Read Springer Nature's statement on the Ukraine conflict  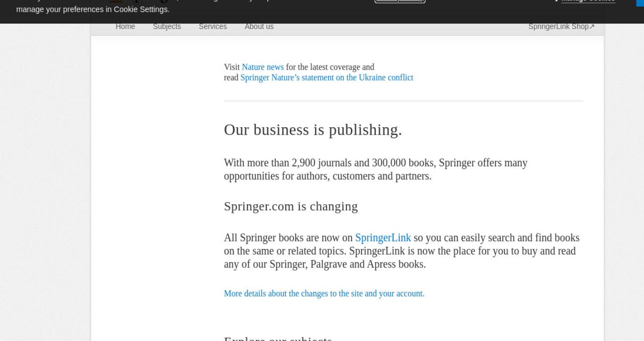pos(327,77)
